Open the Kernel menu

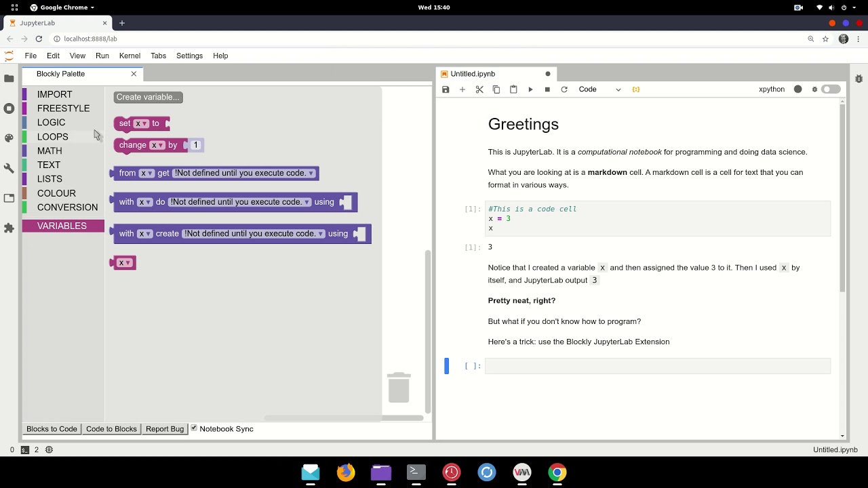130,56
